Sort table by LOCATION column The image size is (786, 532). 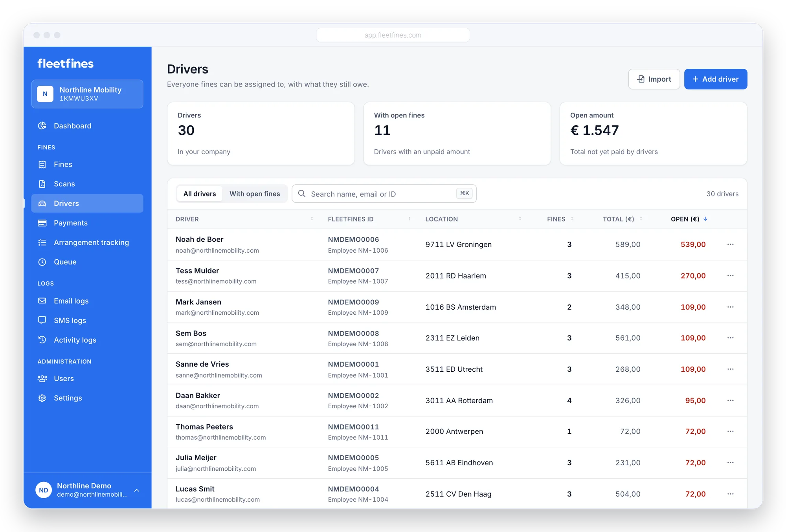point(473,219)
